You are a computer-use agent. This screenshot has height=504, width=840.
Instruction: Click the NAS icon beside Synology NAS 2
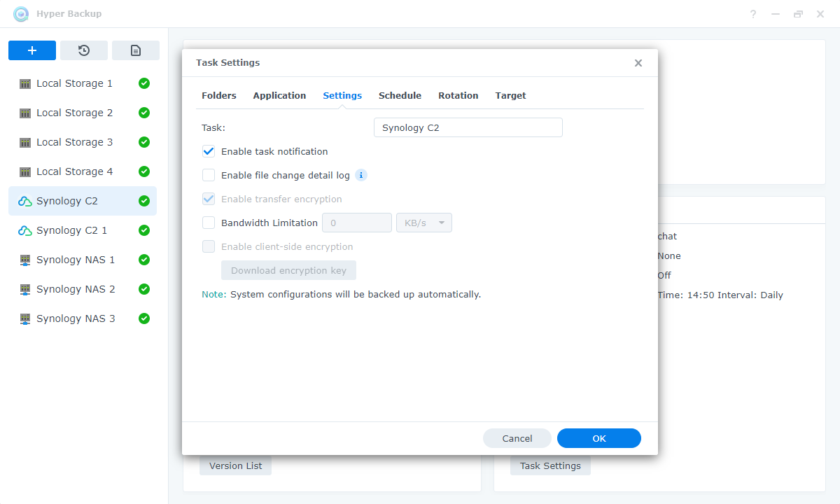point(25,289)
